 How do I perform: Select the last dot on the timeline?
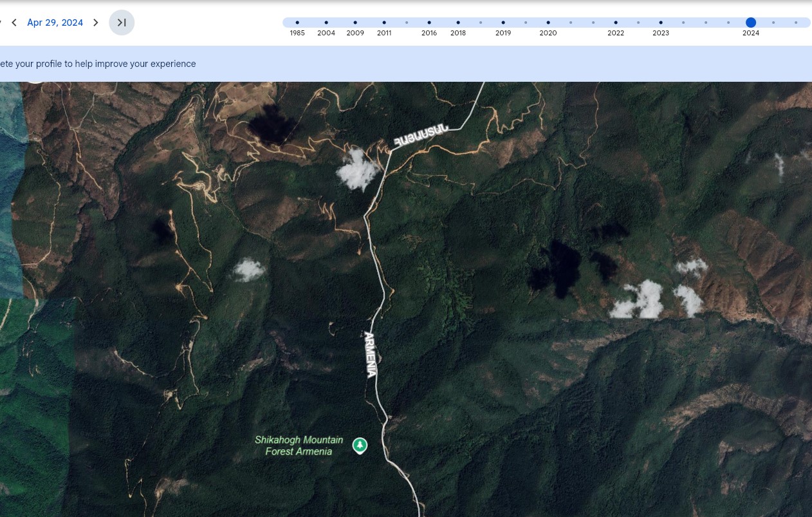click(796, 23)
